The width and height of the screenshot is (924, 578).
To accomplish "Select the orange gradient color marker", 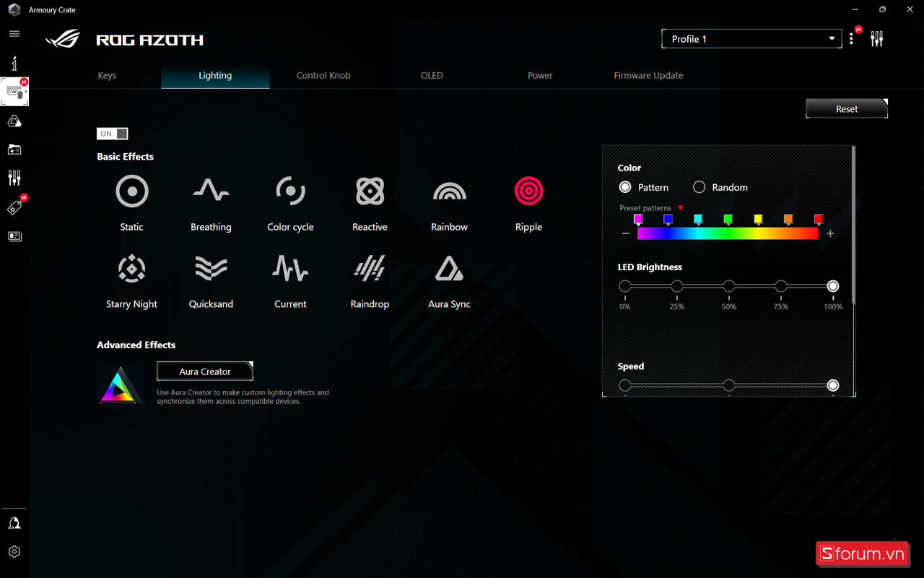I will click(788, 220).
